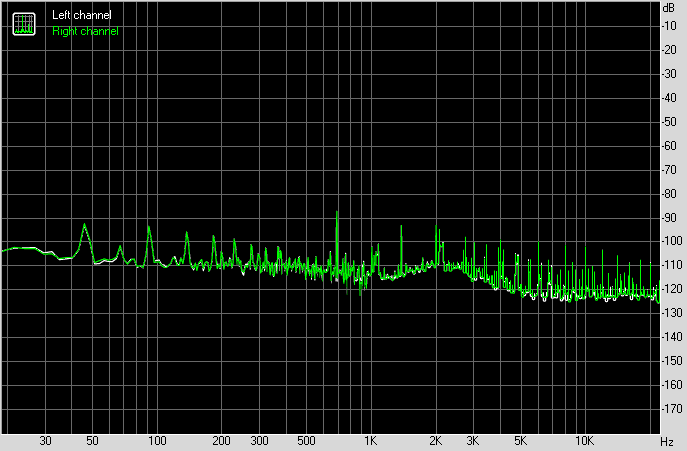
Task: Click the '-120' dB axis value
Action: [x=672, y=289]
